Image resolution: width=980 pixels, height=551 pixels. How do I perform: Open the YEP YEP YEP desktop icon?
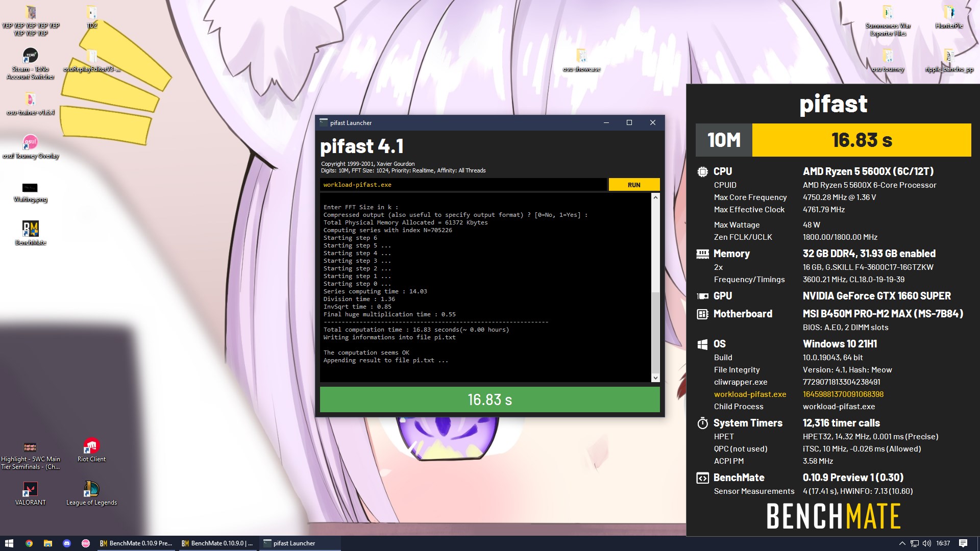[31, 20]
